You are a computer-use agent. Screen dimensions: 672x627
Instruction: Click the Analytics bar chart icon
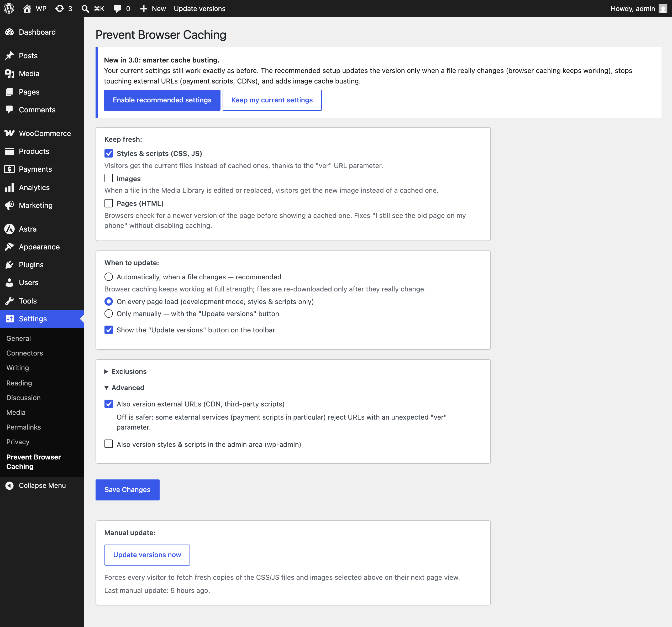tap(9, 187)
